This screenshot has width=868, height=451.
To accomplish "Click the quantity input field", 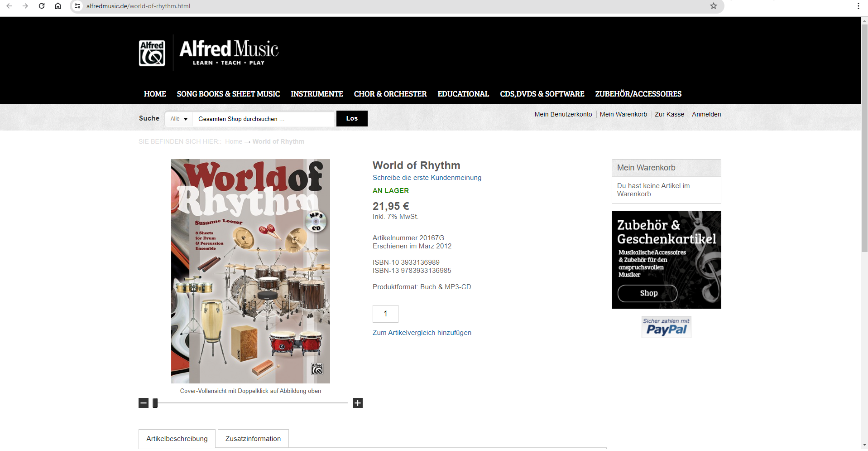I will click(x=385, y=314).
